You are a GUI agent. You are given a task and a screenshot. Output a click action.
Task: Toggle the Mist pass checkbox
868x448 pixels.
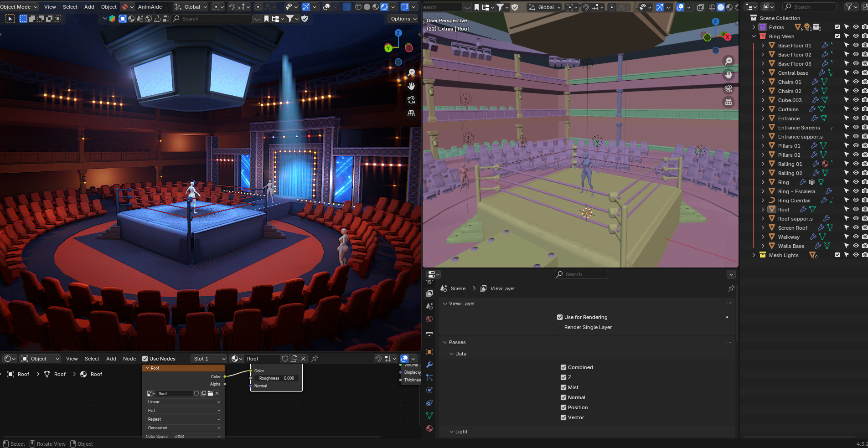click(x=563, y=387)
